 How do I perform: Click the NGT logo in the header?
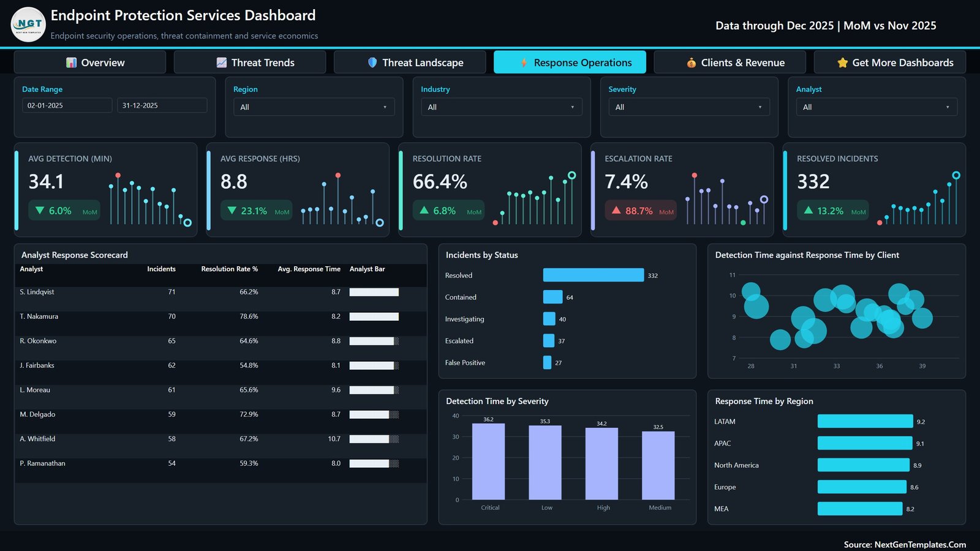click(28, 24)
